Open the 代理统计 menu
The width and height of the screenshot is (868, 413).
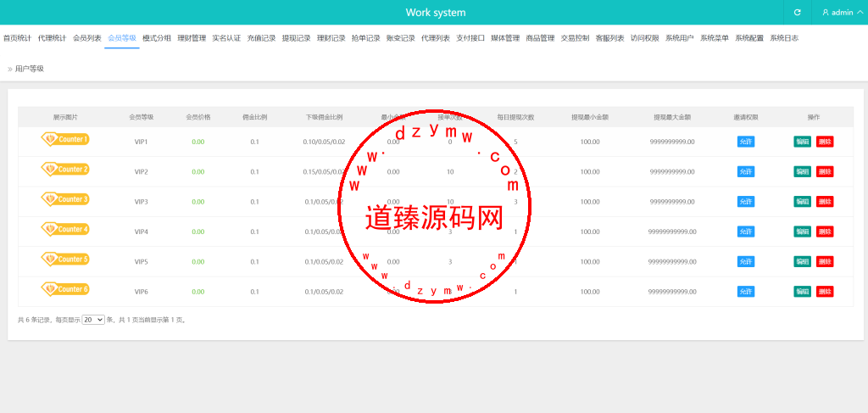click(x=52, y=38)
